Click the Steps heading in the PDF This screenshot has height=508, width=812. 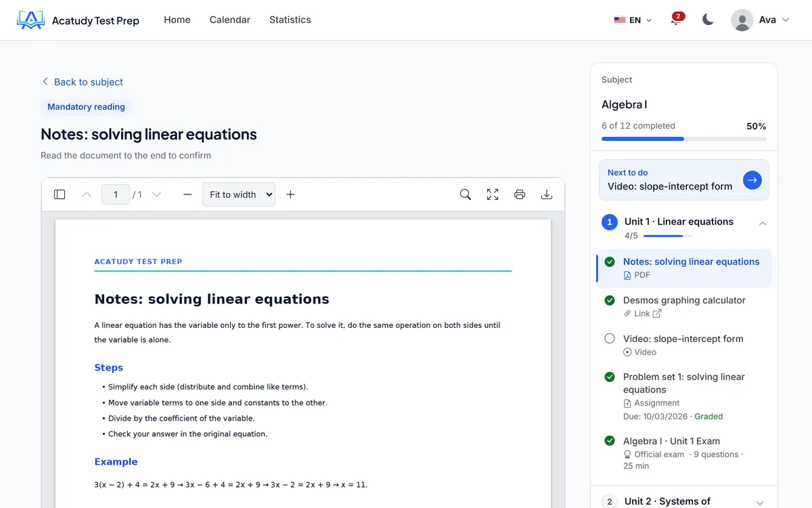coord(109,368)
